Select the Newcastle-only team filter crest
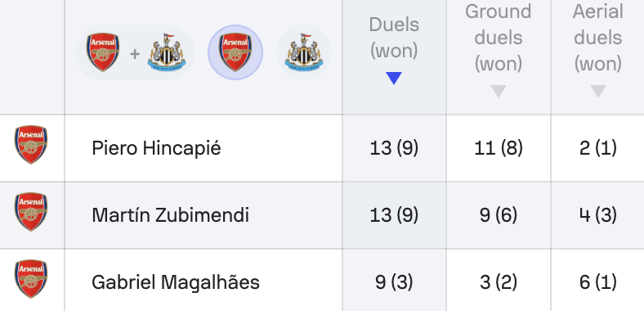Image resolution: width=644 pixels, height=311 pixels. click(x=304, y=52)
